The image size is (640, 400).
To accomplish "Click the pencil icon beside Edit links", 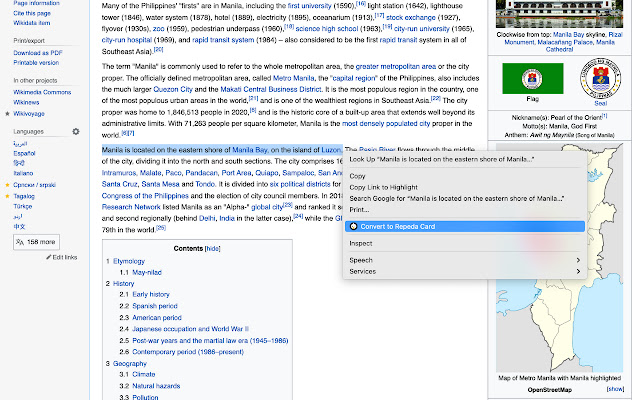I will (x=49, y=258).
